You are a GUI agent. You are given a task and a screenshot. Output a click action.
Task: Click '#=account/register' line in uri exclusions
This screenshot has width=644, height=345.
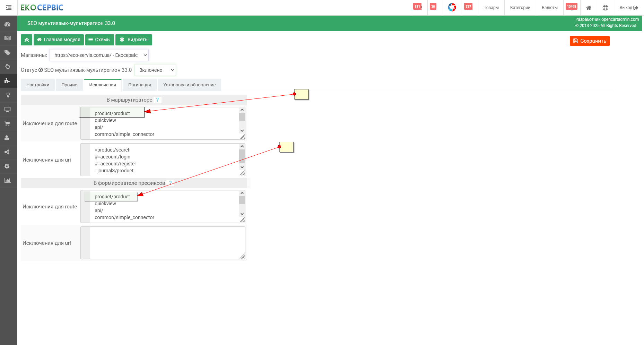[115, 164]
